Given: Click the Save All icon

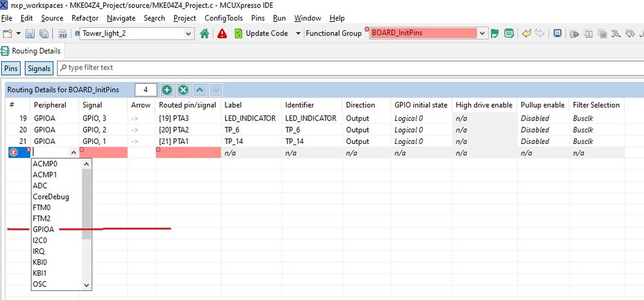Looking at the screenshot, I should [44, 34].
